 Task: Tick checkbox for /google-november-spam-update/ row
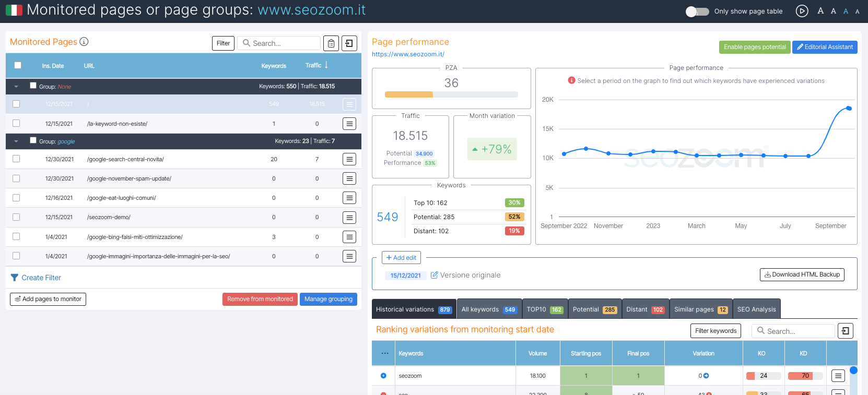[x=16, y=178]
